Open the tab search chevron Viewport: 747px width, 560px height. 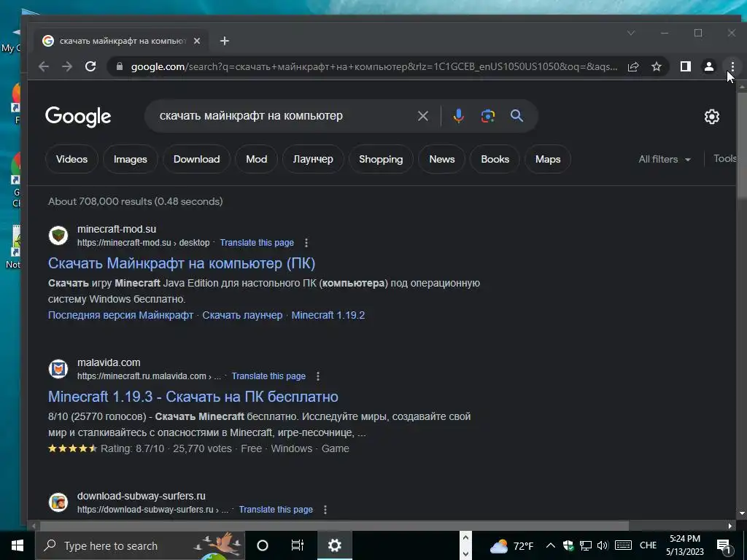pos(631,33)
